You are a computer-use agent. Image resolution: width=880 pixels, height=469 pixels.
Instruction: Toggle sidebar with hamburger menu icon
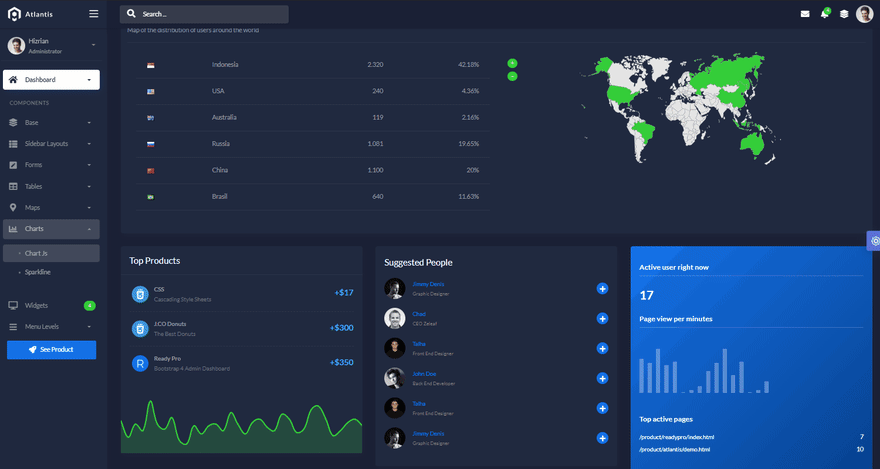point(94,14)
